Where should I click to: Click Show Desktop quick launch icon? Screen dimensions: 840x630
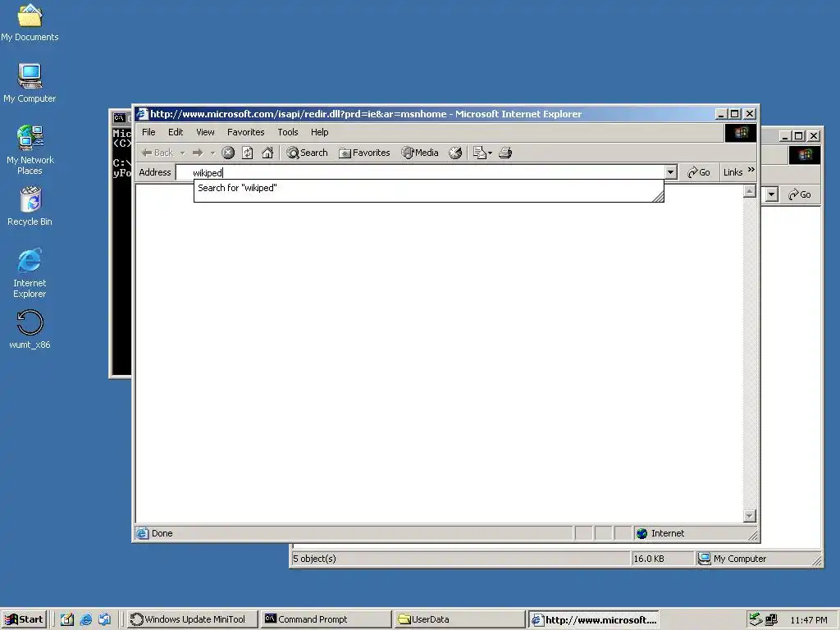(67, 619)
